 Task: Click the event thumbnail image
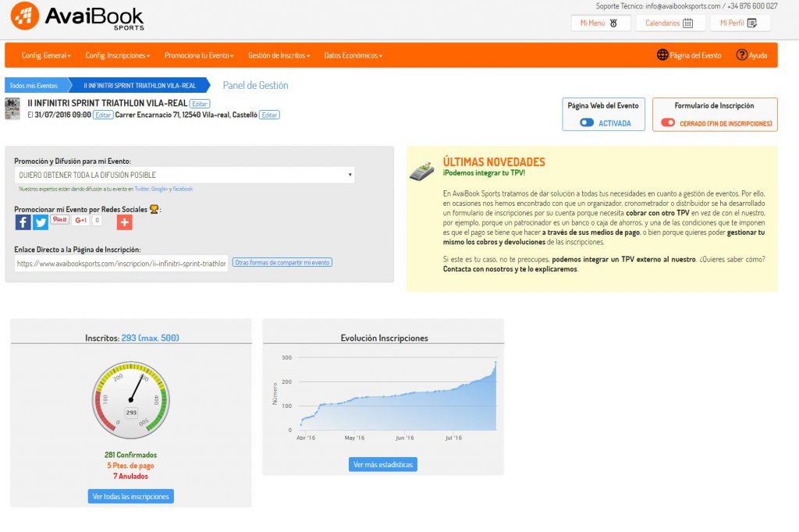[12, 108]
